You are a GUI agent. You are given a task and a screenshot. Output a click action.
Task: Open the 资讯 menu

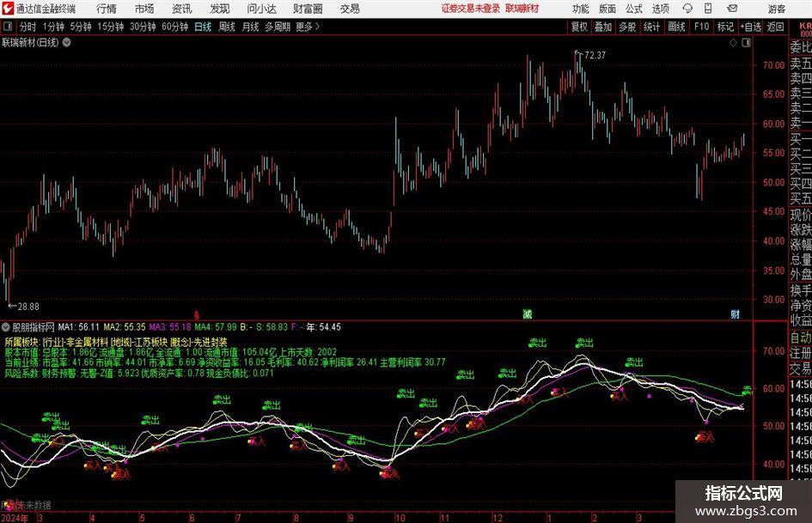pos(182,9)
